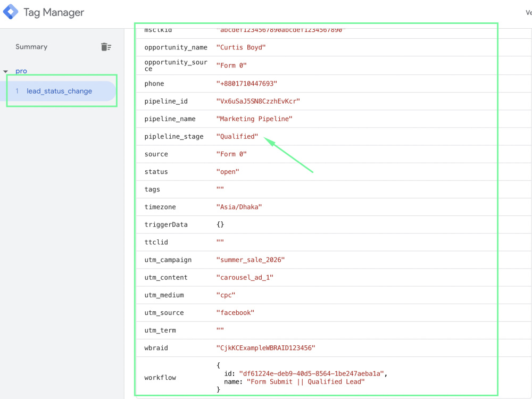This screenshot has height=399, width=532.
Task: Select the wbraid value "CjkKCExampleWBRAID123456"
Action: pyautogui.click(x=265, y=348)
